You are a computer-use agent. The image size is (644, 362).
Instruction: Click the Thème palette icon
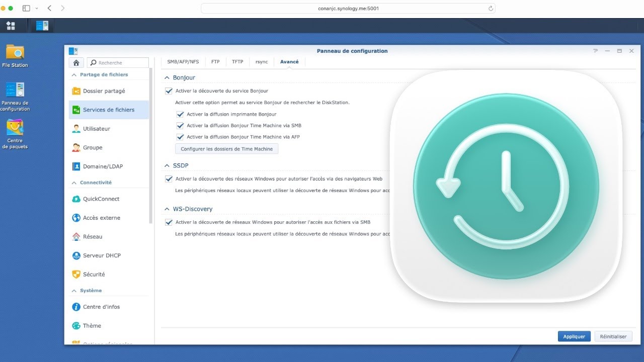click(x=76, y=326)
